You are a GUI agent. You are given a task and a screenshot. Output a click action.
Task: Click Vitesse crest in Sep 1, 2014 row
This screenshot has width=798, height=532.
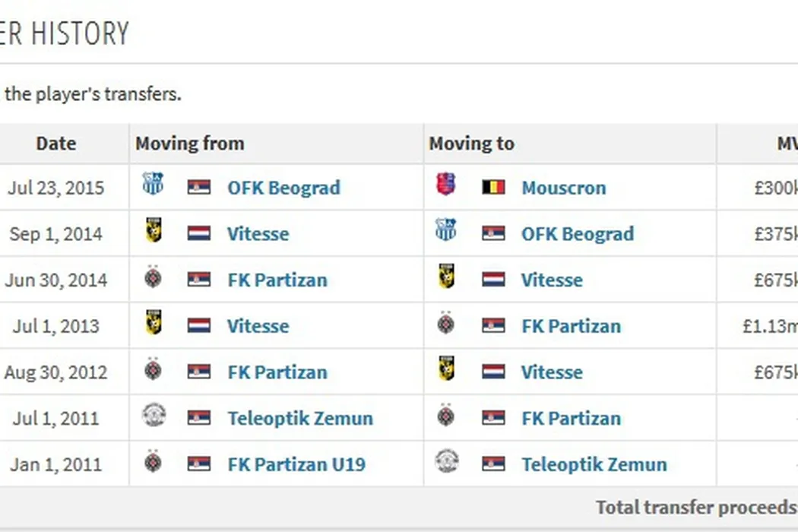pyautogui.click(x=154, y=230)
